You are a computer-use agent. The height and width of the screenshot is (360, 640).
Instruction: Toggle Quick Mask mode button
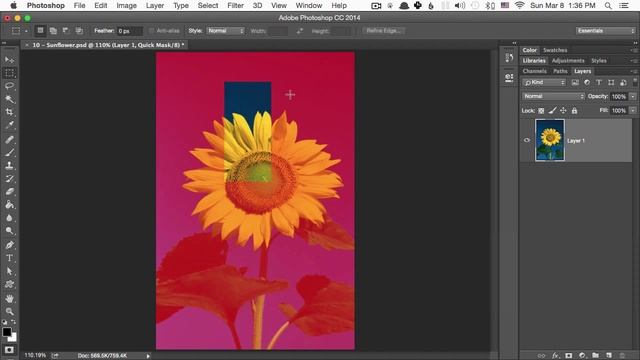pos(9,350)
